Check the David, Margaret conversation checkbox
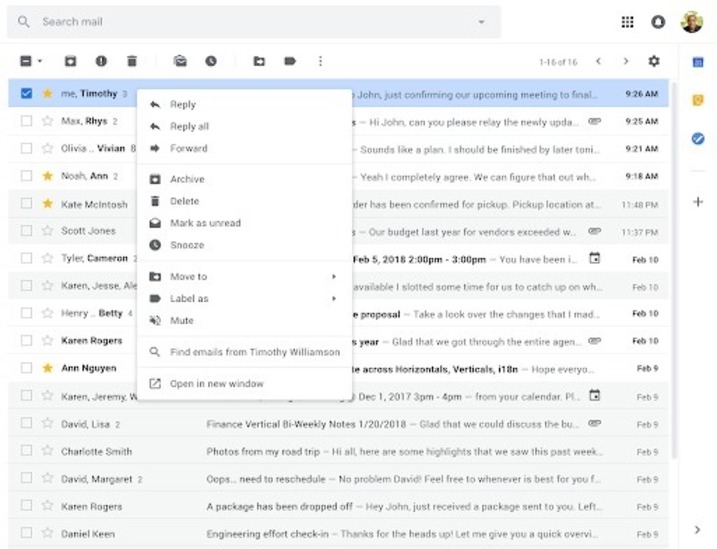The width and height of the screenshot is (717, 549). click(x=27, y=478)
